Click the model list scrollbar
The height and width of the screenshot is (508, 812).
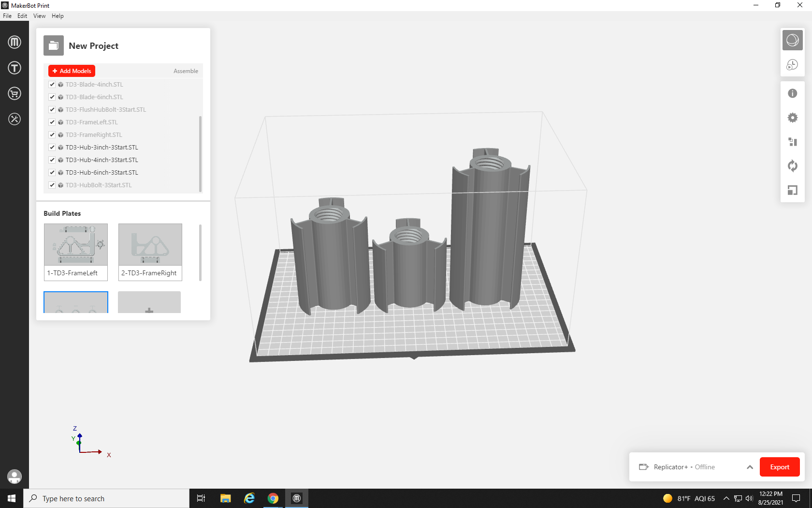coord(201,154)
